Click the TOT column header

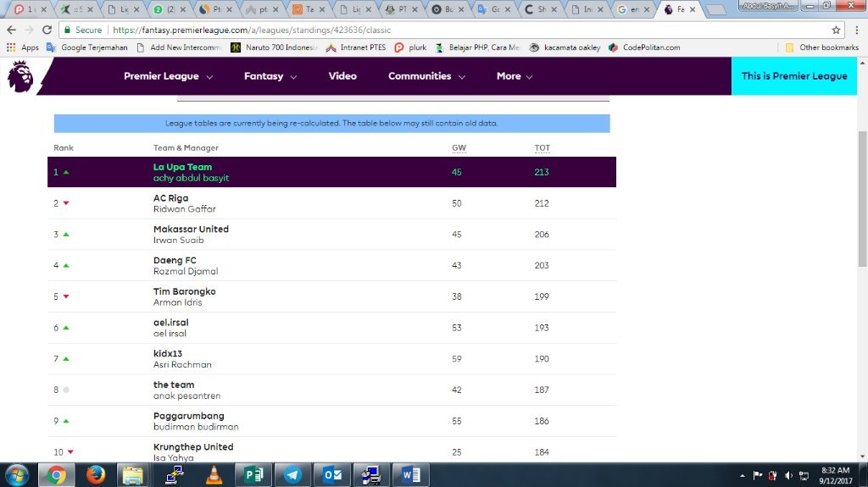(542, 147)
